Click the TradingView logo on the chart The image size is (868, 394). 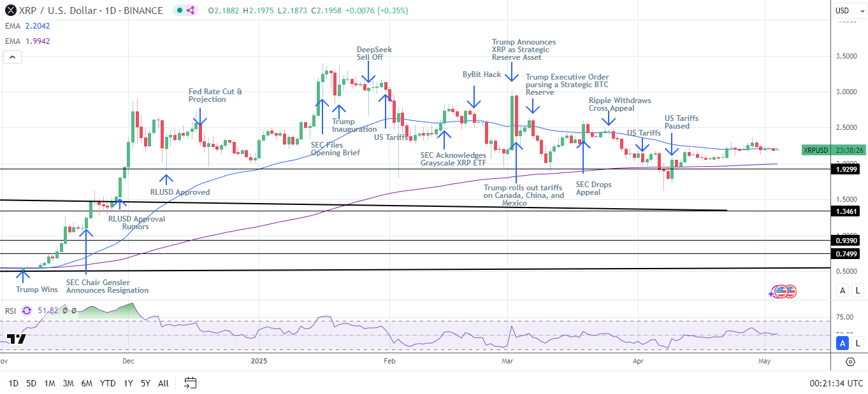[x=16, y=339]
